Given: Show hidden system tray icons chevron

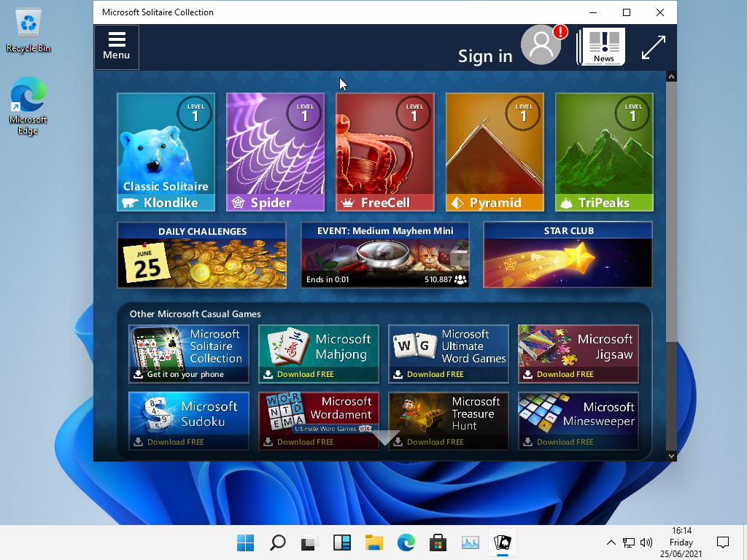Looking at the screenshot, I should point(611,542).
